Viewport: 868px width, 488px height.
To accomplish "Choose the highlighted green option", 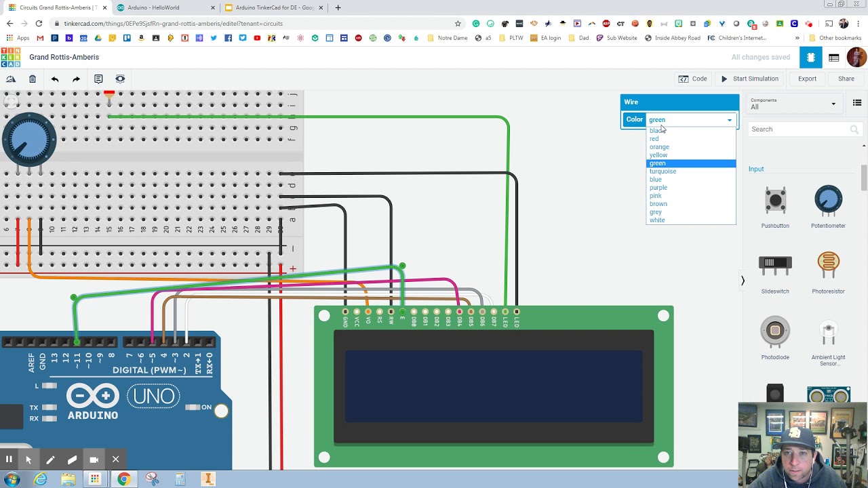I will click(691, 163).
